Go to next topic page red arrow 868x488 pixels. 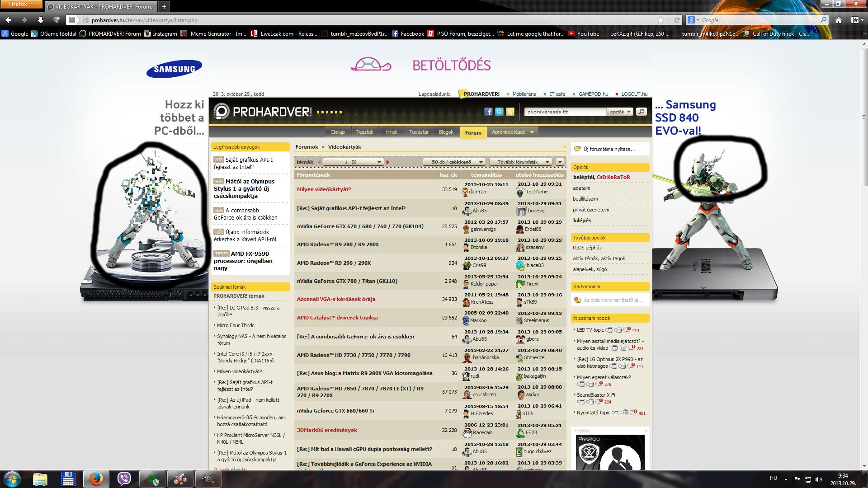pos(387,162)
